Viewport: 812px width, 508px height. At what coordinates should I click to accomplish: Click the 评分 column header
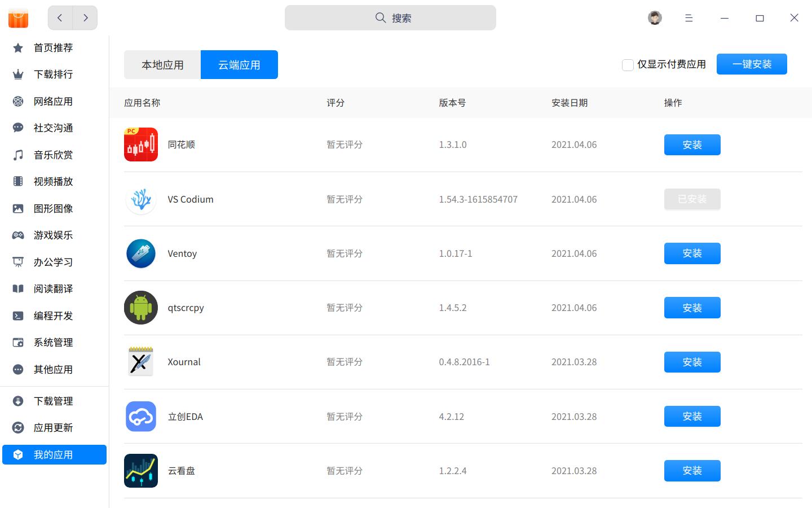[x=336, y=103]
